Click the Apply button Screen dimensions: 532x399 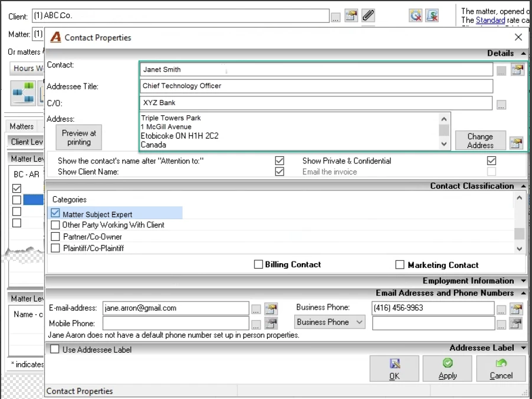[x=447, y=368]
